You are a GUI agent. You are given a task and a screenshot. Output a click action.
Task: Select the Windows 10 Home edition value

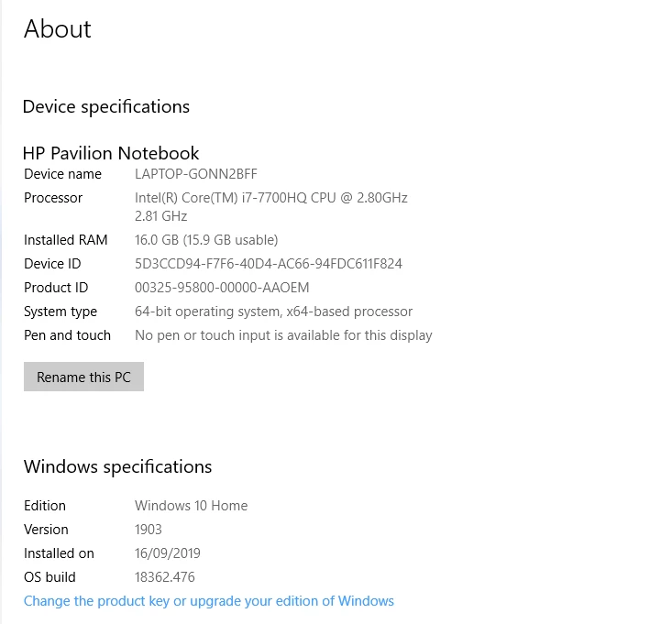tap(191, 506)
